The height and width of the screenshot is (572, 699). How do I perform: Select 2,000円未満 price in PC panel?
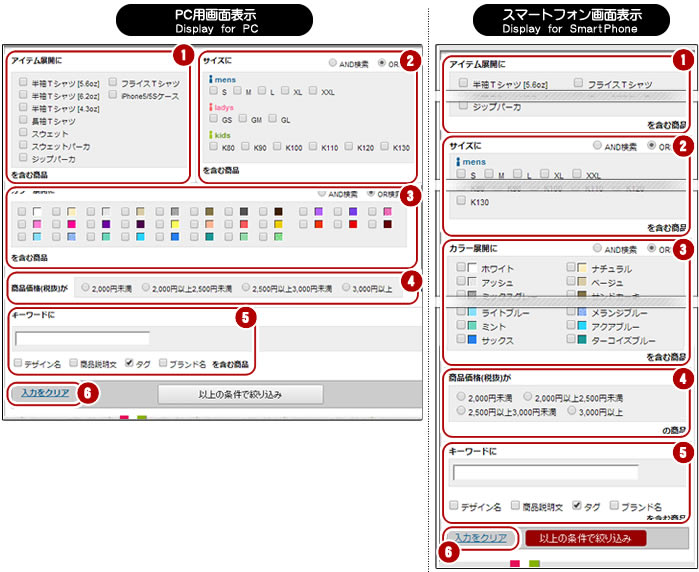coord(85,288)
